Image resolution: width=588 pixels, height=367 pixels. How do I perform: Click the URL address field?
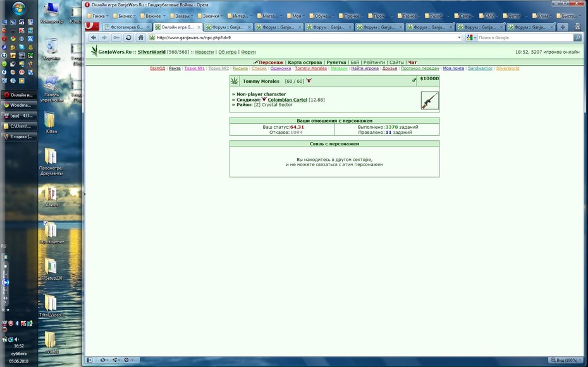click(x=305, y=37)
